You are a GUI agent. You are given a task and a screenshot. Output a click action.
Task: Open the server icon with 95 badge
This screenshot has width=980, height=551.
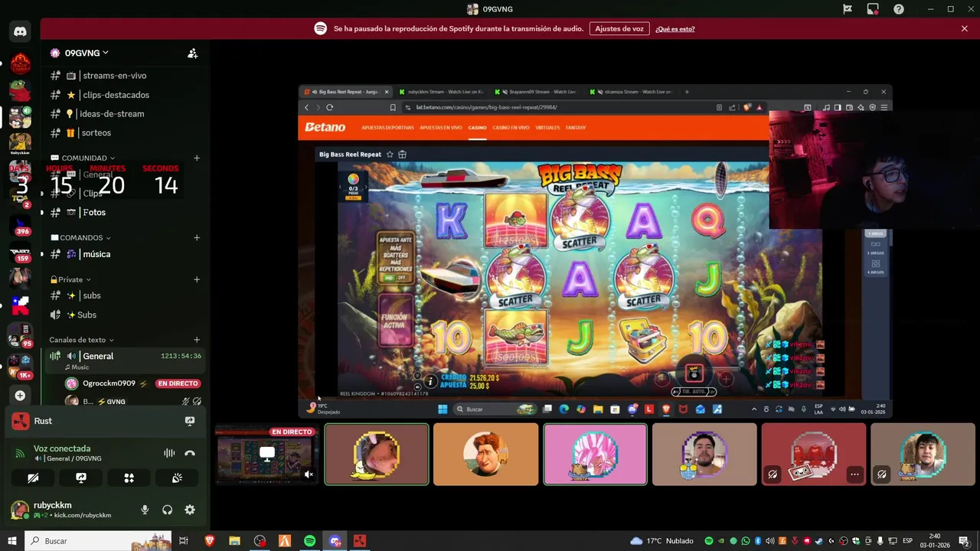point(20,334)
